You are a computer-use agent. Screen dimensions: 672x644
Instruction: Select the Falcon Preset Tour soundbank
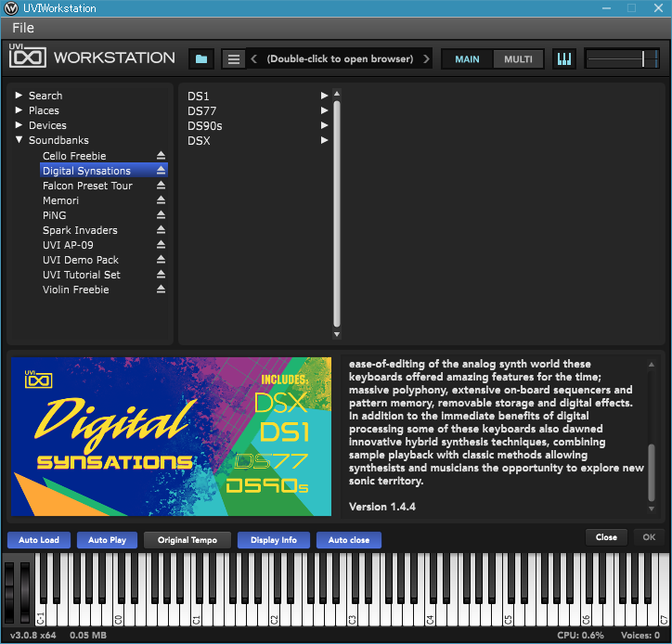[x=87, y=186]
